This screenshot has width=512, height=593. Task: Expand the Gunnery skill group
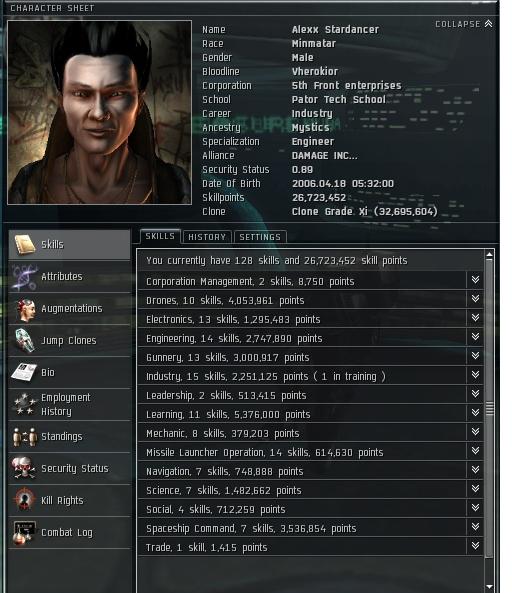click(x=475, y=356)
